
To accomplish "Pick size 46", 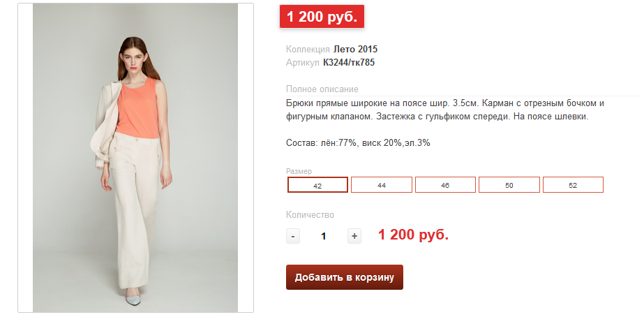I will click(x=445, y=185).
